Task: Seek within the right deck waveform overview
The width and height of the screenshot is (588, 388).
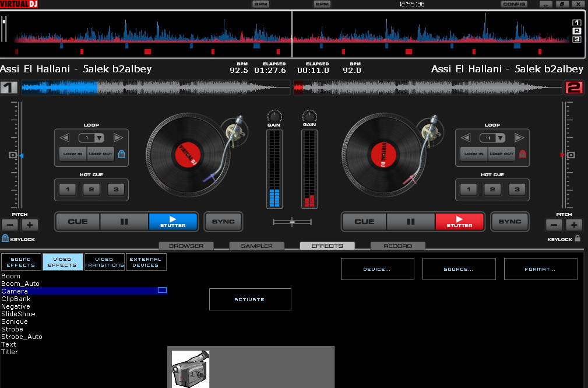Action: (428, 88)
